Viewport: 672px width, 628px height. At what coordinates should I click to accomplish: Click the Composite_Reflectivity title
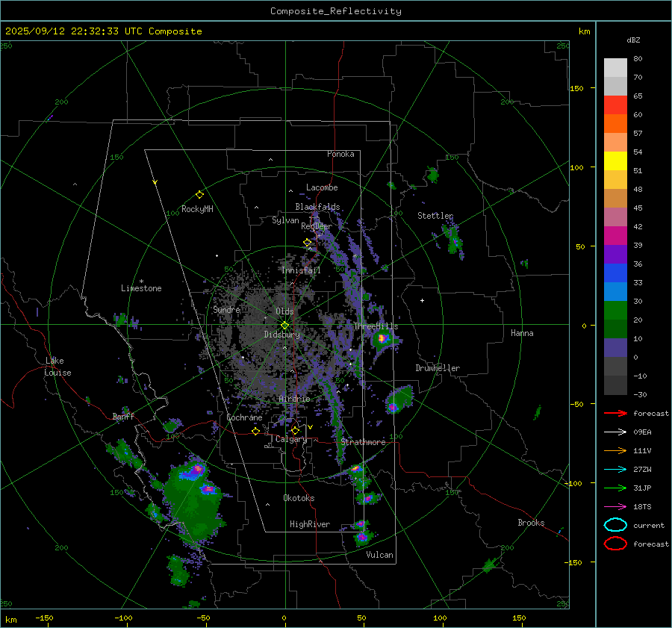pyautogui.click(x=336, y=11)
